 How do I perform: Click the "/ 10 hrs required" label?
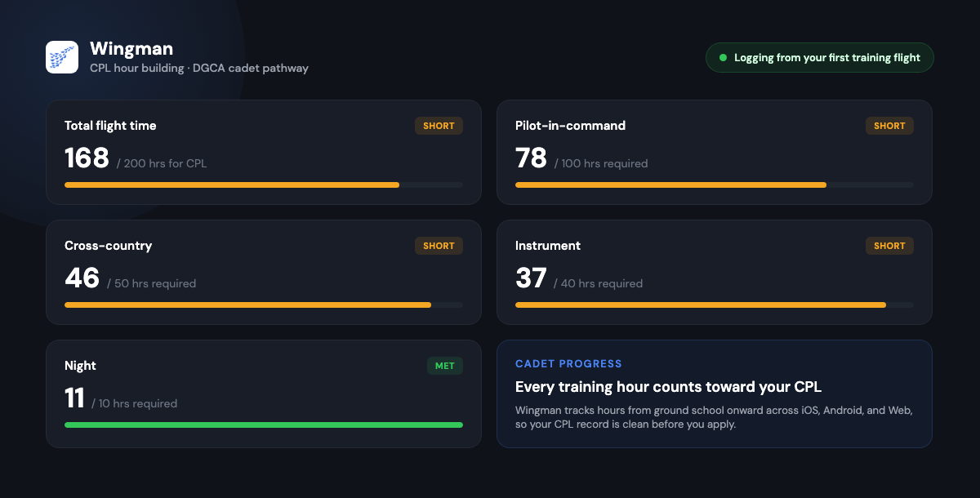(134, 403)
